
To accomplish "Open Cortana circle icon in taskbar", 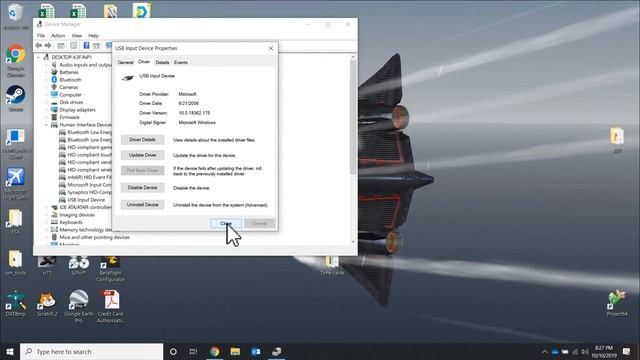I will click(x=173, y=351).
